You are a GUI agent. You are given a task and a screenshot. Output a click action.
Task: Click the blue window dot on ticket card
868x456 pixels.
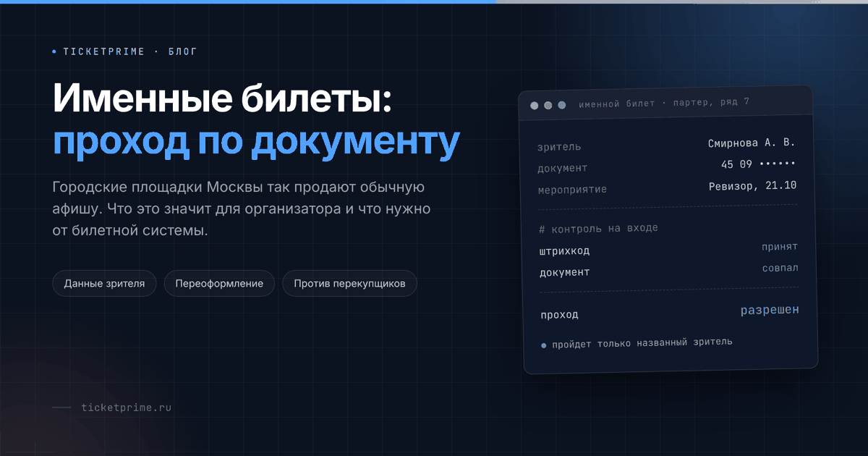562,105
